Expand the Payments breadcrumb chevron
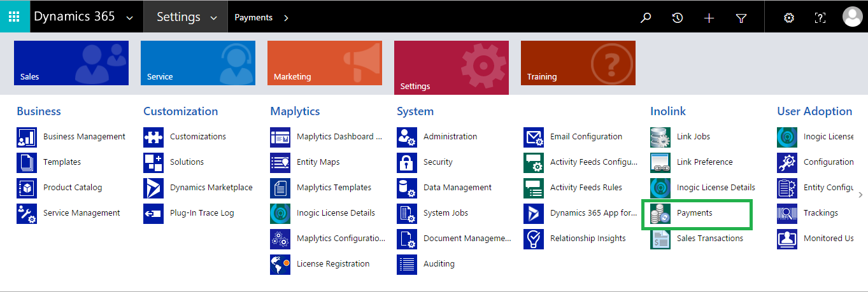Screen dimensions: 868x292 286,18
